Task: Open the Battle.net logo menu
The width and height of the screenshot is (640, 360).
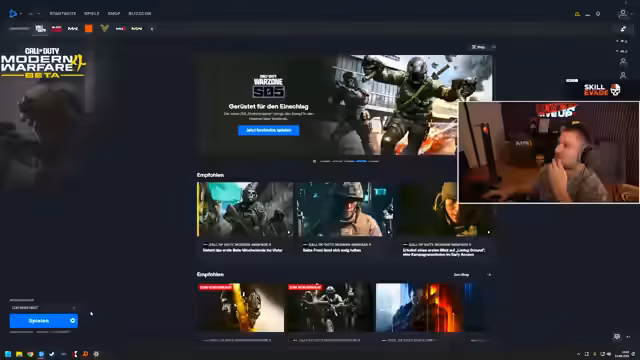Action: pyautogui.click(x=13, y=13)
